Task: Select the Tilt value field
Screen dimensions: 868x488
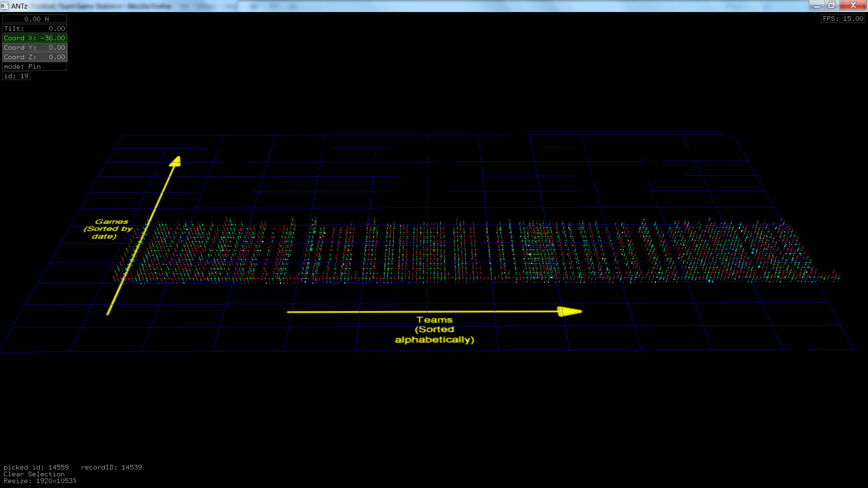Action: point(35,28)
